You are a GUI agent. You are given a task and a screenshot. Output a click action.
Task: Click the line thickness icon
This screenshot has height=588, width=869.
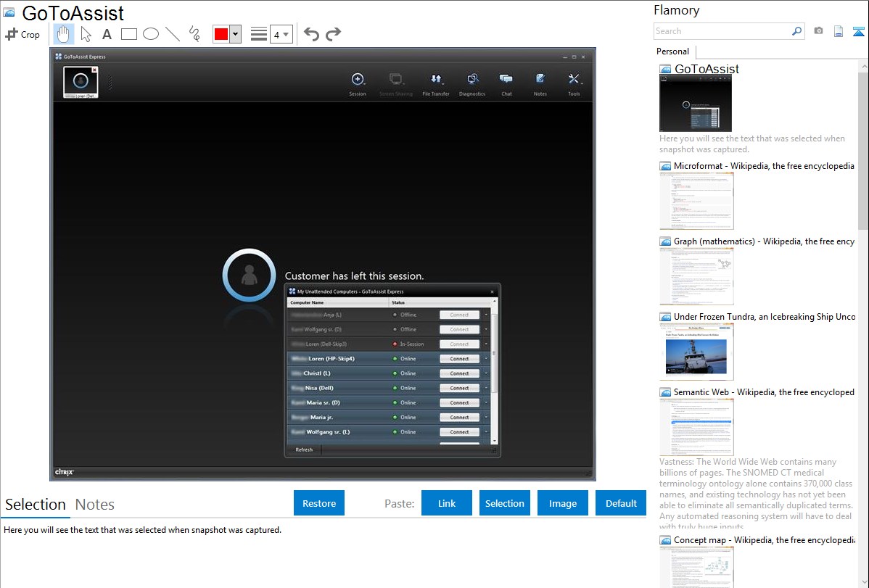[258, 34]
